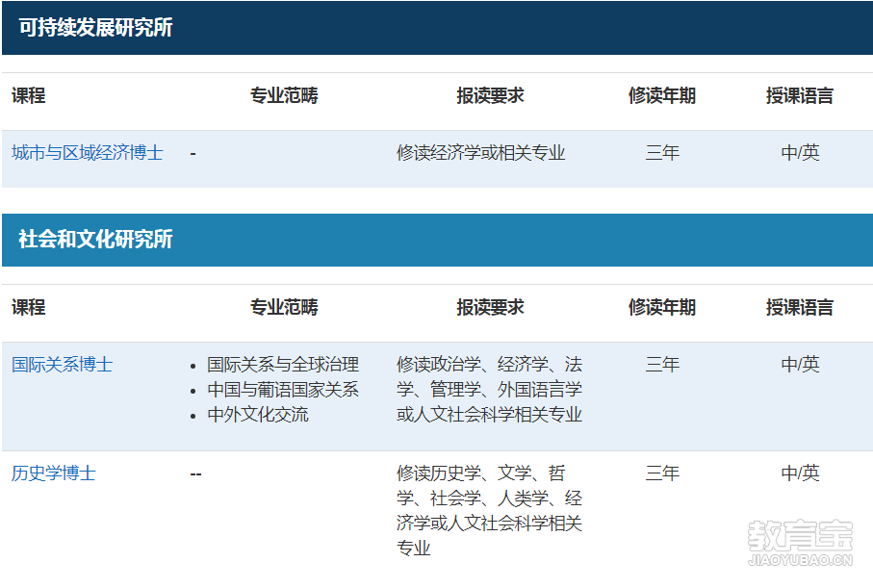Click 中/英 in the 历史学博士 row

(x=800, y=473)
